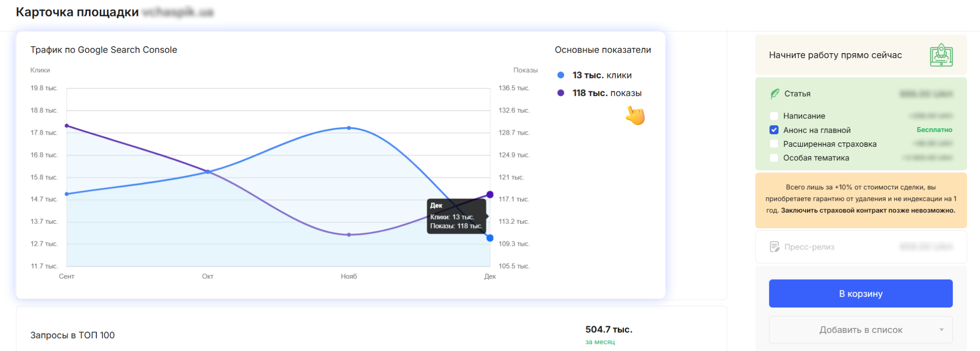Click the Дек chart tooltip
The width and height of the screenshot is (980, 351).
[x=457, y=216]
